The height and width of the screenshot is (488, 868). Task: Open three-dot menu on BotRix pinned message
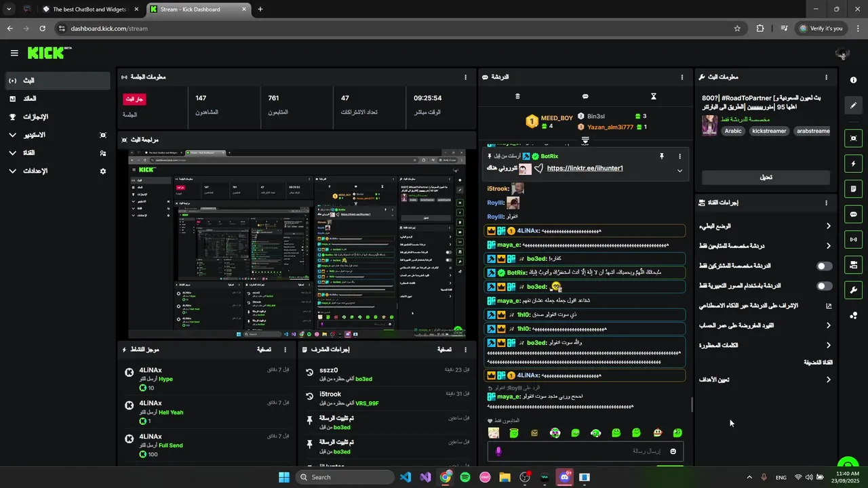(x=679, y=156)
